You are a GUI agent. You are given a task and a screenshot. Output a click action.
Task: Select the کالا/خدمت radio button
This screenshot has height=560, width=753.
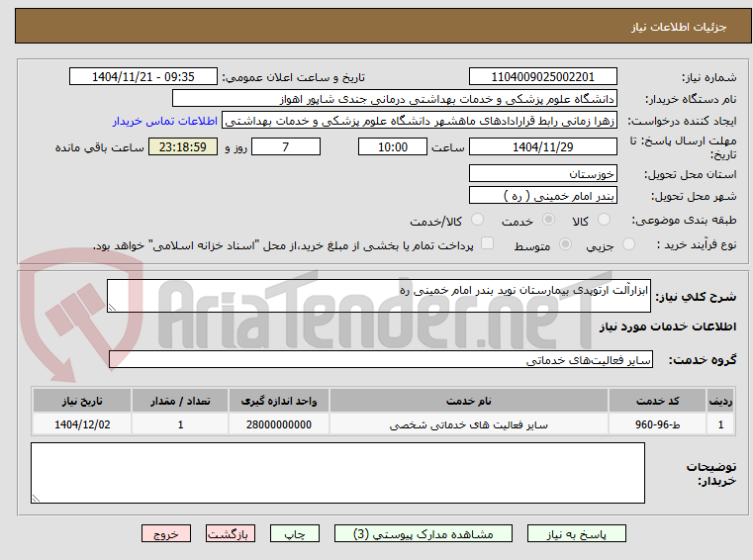tap(477, 220)
